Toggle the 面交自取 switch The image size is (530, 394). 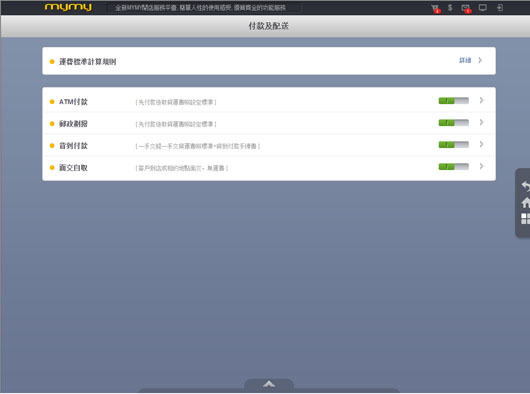point(453,167)
